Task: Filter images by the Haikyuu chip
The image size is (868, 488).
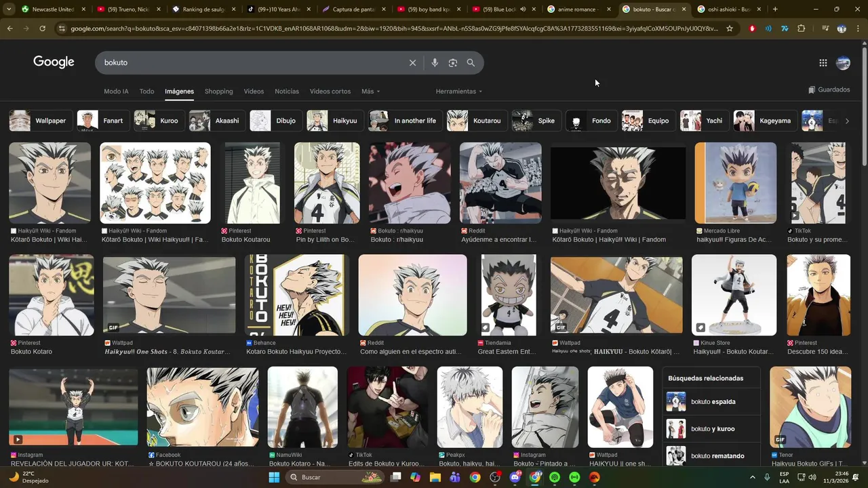Action: click(x=334, y=121)
